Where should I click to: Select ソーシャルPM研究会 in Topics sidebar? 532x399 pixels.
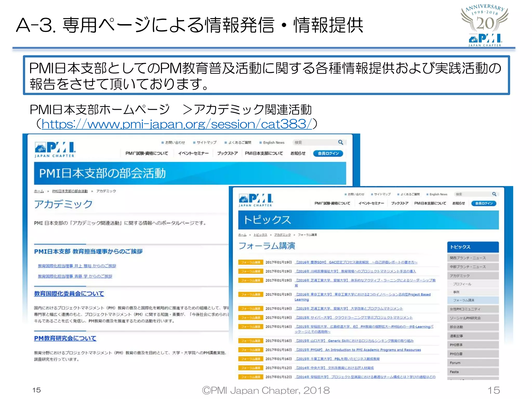473,318
